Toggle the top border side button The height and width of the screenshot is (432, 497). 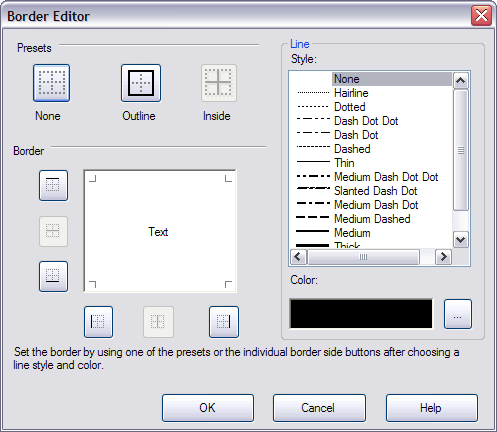(53, 185)
